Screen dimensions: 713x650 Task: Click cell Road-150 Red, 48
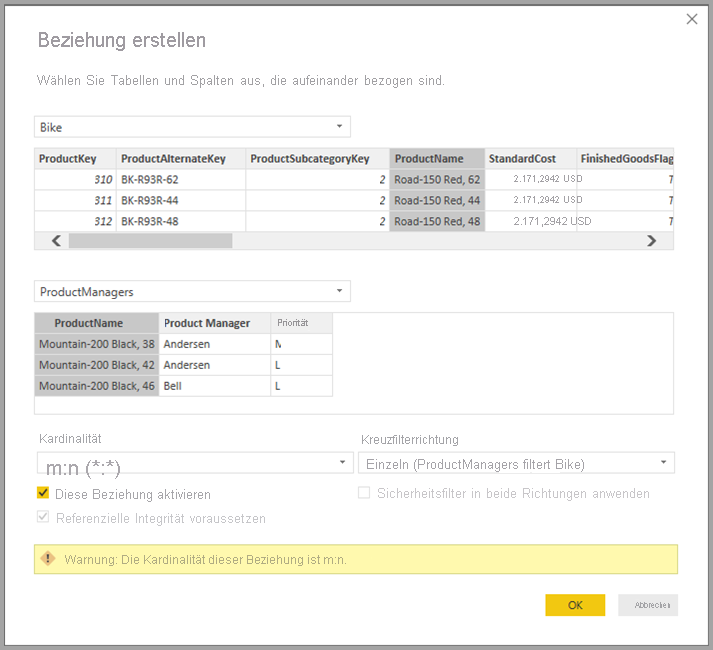[x=437, y=222]
